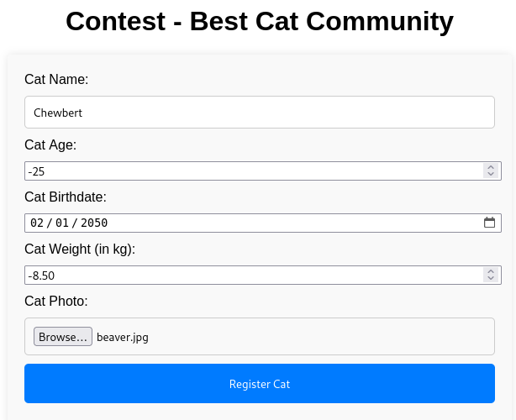
Task: Select the day segment of birthdate
Action: coord(61,223)
